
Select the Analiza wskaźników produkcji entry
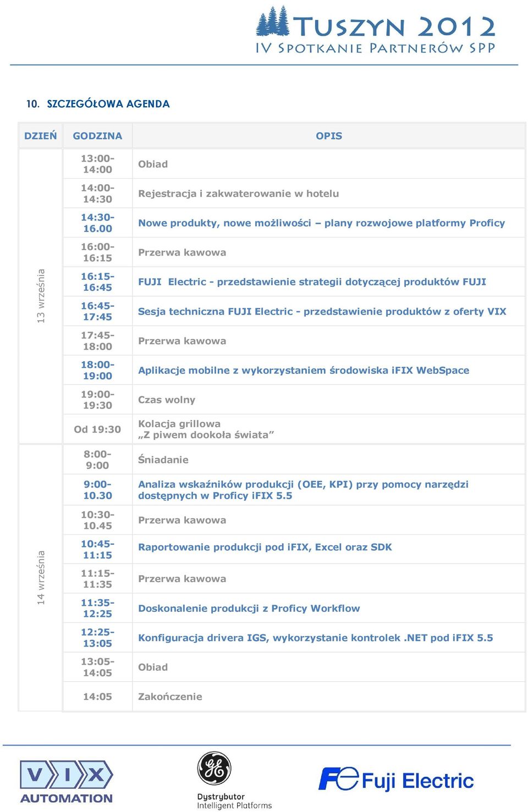[303, 490]
